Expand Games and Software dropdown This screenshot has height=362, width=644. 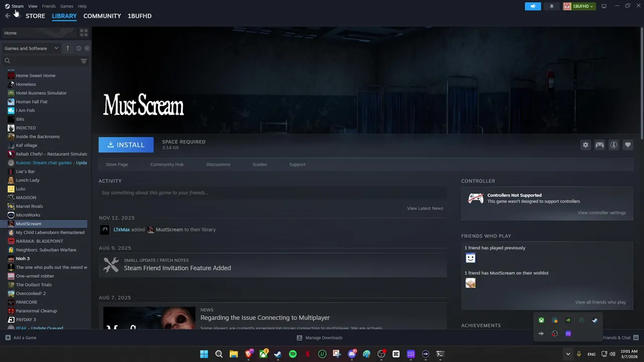(x=31, y=48)
